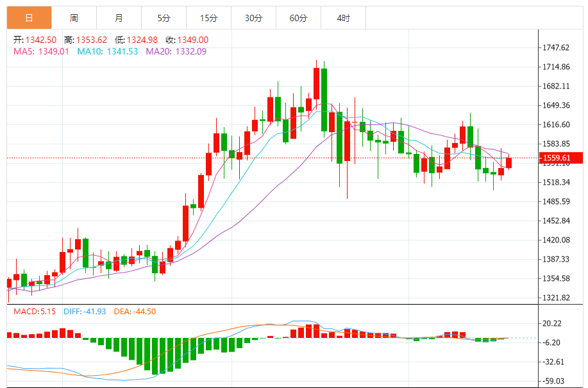The height and width of the screenshot is (388, 588).
Task: Click the closing price 收 1349.00 readout
Action: [186, 40]
